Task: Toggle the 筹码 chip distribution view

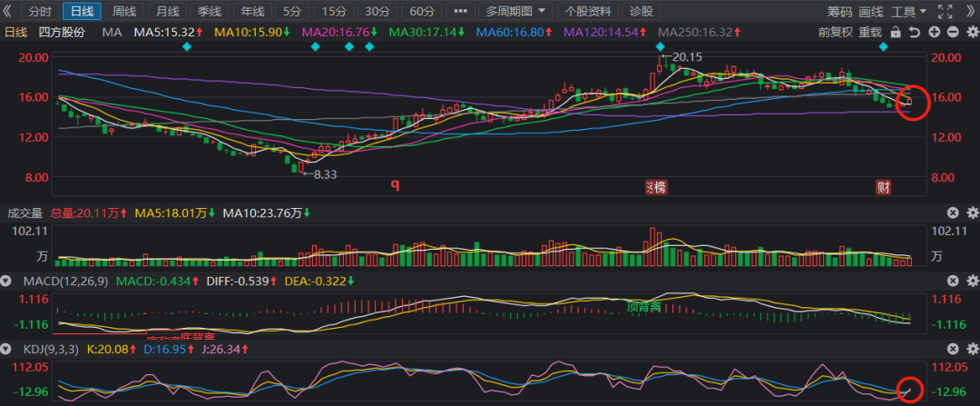Action: [x=839, y=12]
